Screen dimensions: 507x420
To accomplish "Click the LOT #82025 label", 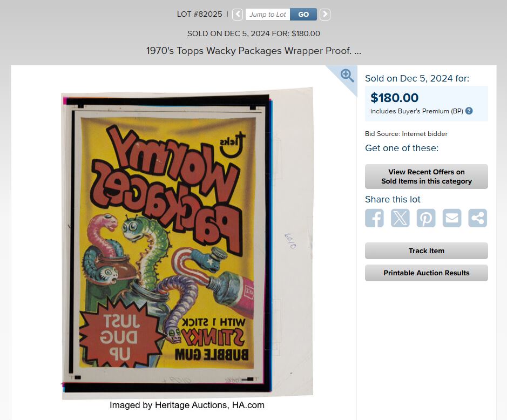I will 199,14.
